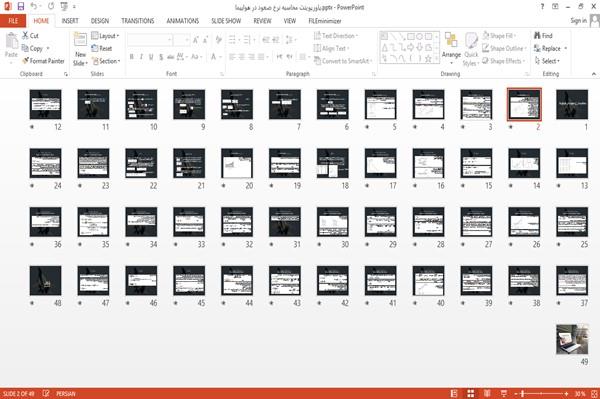Switch to the DESIGN tab
This screenshot has width=600, height=399.
100,21
